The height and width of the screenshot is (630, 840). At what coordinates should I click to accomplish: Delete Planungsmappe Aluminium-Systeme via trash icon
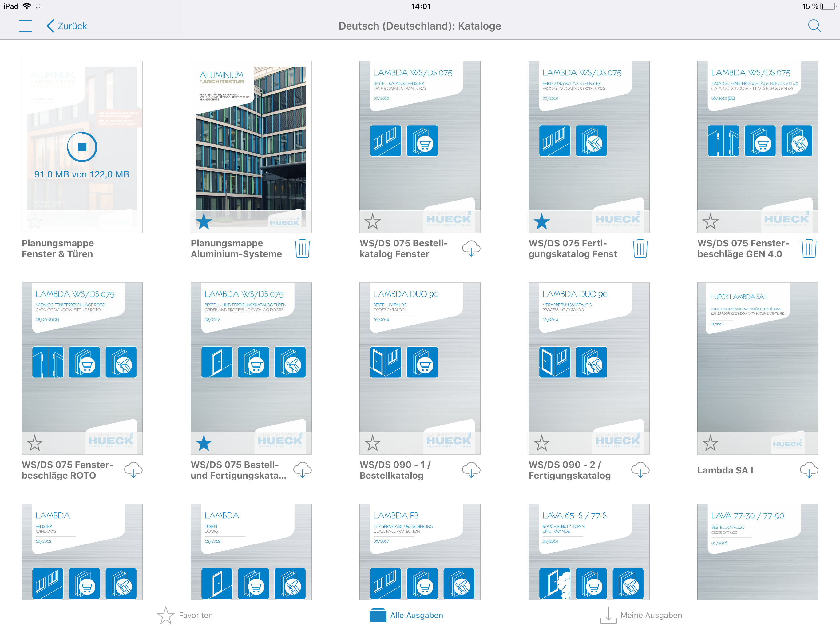[x=303, y=249]
